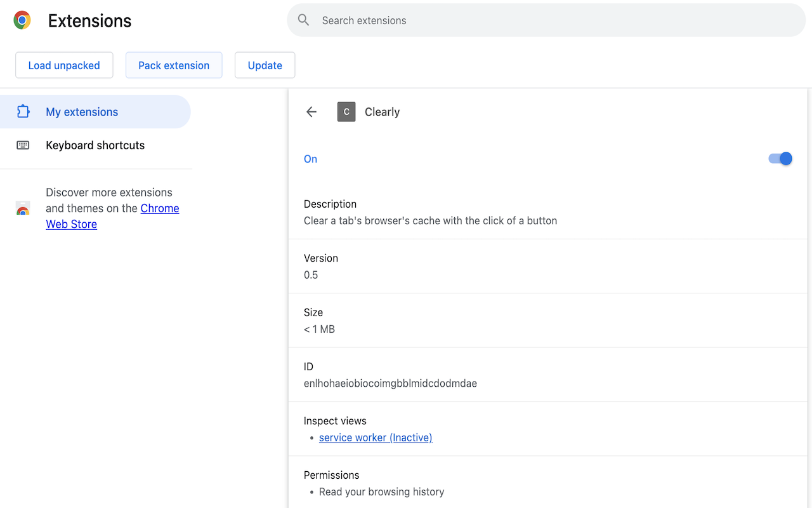Image resolution: width=812 pixels, height=508 pixels.
Task: Toggle the Clearly extension off
Action: (x=780, y=158)
